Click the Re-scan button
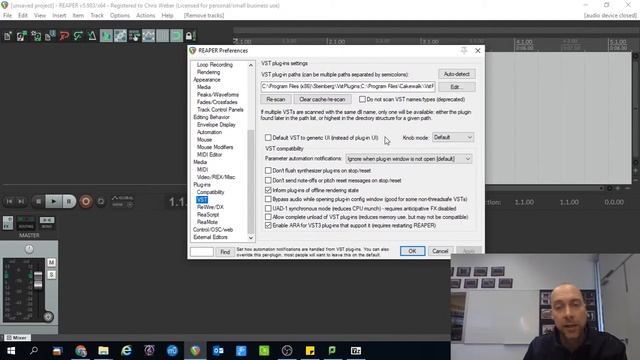The image size is (640, 360). [276, 99]
